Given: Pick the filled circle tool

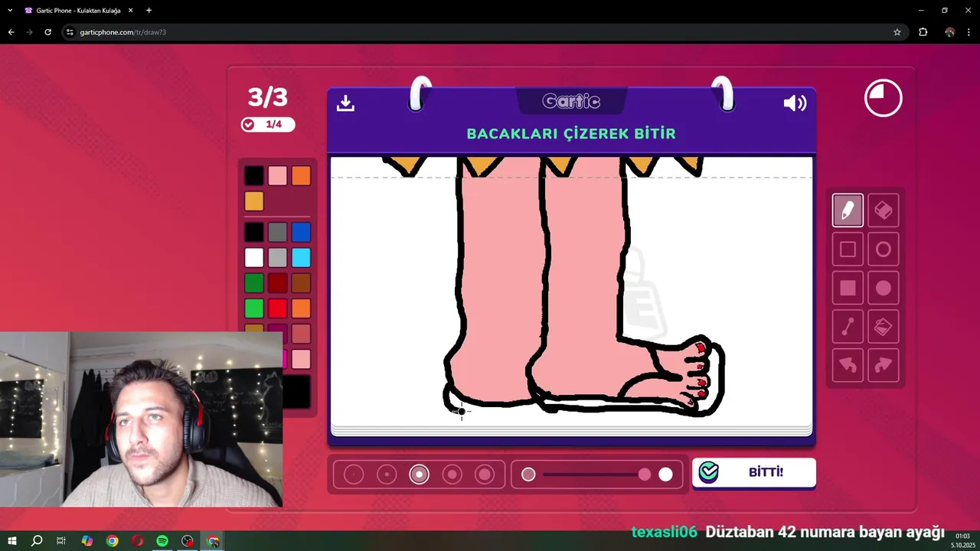Looking at the screenshot, I should coord(884,289).
